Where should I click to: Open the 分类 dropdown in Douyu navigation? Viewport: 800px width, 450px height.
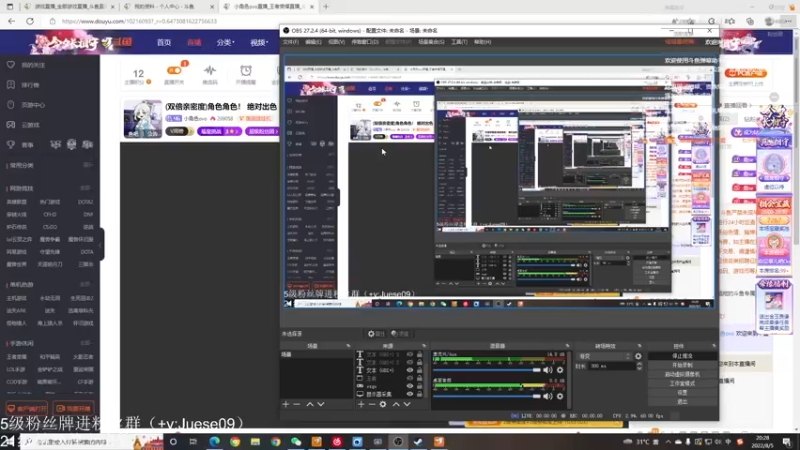tap(226, 42)
